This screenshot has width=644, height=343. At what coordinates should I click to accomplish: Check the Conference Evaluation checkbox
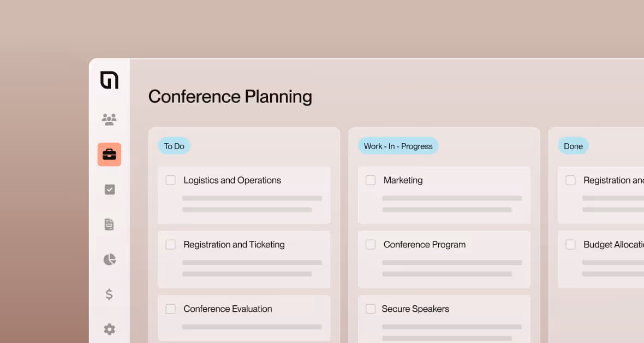click(x=170, y=309)
